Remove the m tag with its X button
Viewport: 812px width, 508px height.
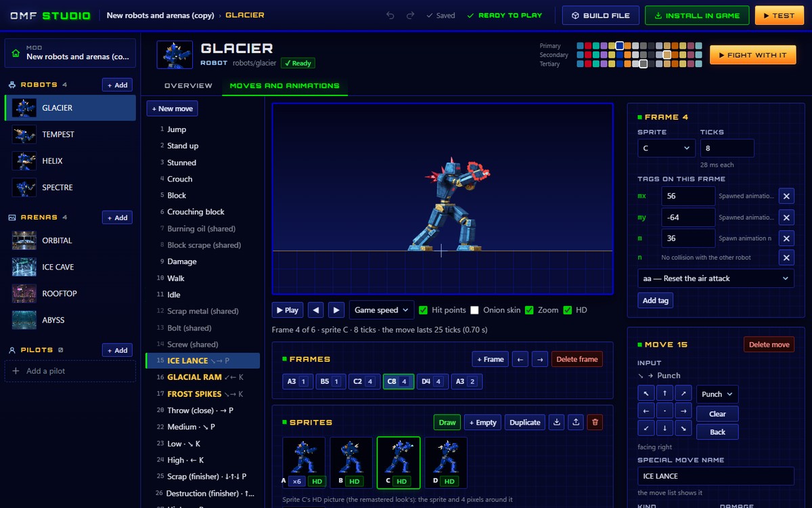[786, 238]
